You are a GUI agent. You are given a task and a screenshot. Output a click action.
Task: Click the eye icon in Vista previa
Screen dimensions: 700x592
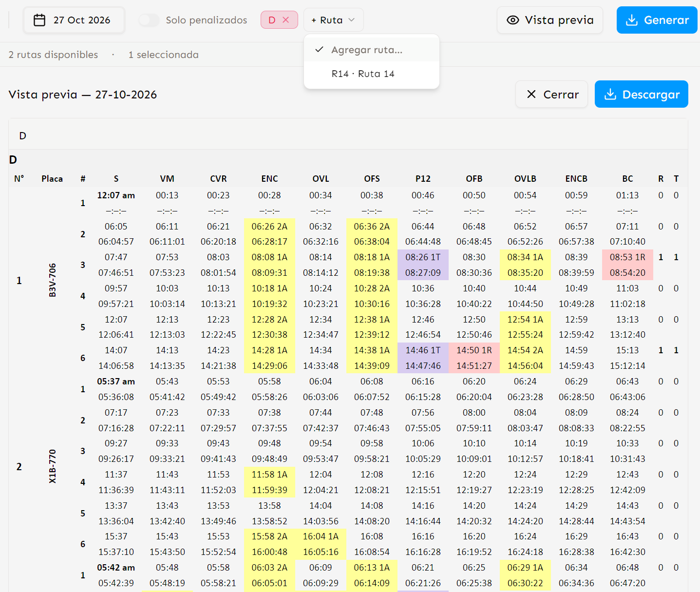click(x=513, y=20)
